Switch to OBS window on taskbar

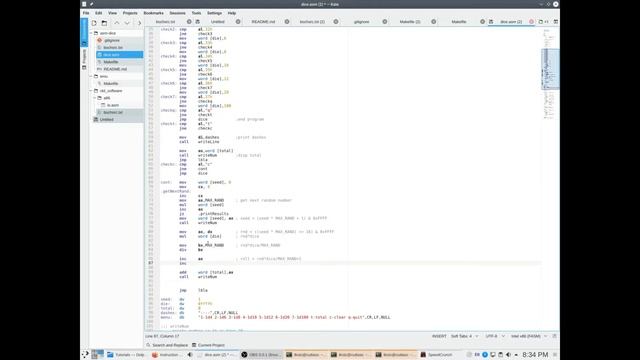[x=262, y=355]
